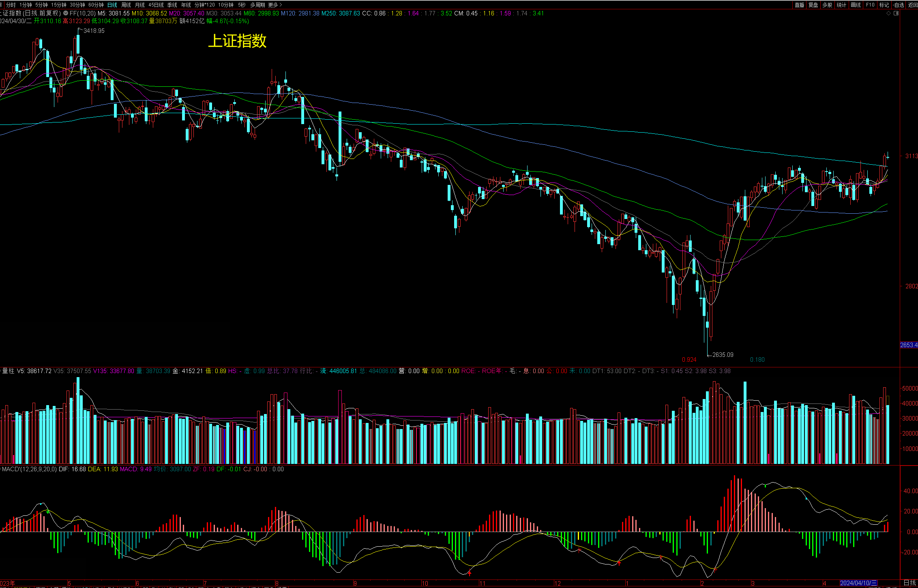Click the 3418.95 high price label
The width and height of the screenshot is (918, 588).
[94, 31]
